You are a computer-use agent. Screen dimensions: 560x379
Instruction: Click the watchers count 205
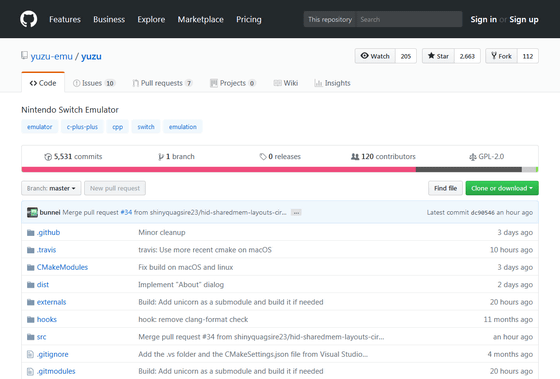[406, 56]
